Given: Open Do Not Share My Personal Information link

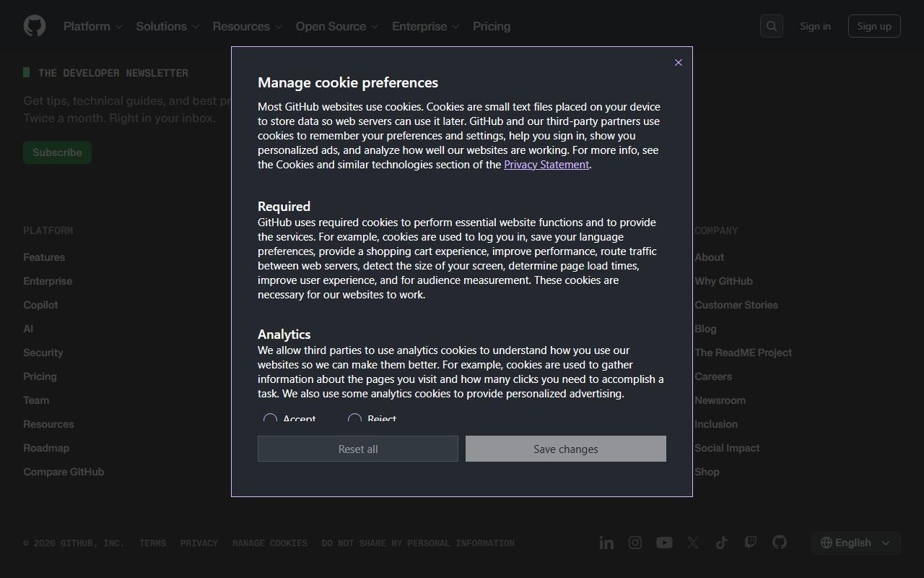Looking at the screenshot, I should pyautogui.click(x=418, y=543).
